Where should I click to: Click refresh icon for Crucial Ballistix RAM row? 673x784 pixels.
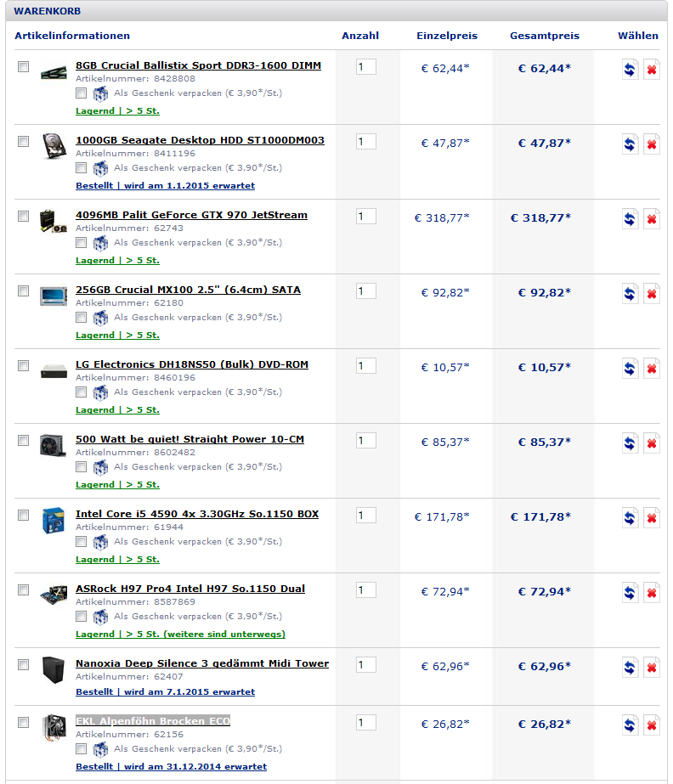pos(630,70)
